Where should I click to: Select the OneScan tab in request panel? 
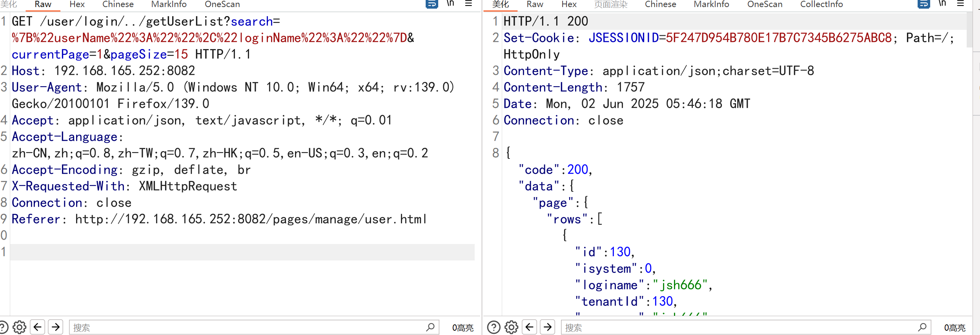(x=222, y=4)
